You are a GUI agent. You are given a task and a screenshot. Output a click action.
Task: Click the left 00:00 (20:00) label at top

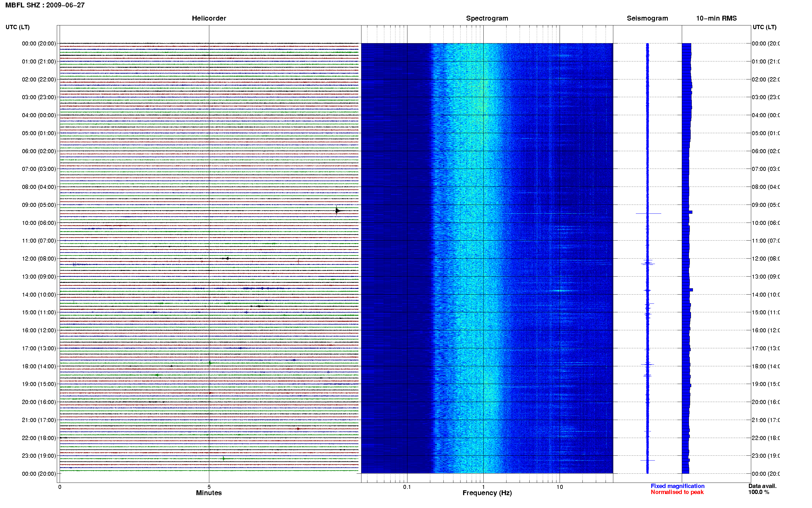tap(39, 43)
